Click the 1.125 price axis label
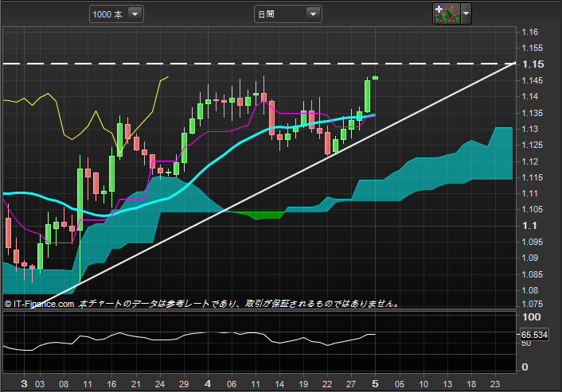The width and height of the screenshot is (562, 392). tap(533, 145)
